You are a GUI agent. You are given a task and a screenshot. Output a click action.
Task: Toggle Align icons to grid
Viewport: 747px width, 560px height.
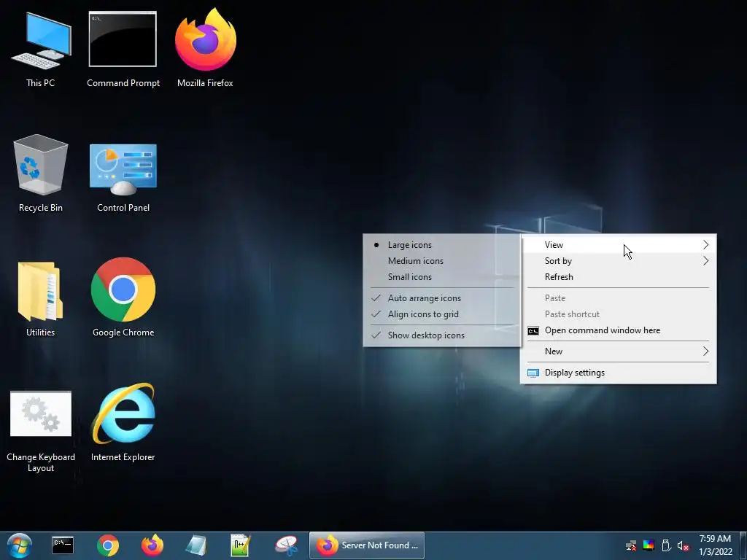click(441, 314)
